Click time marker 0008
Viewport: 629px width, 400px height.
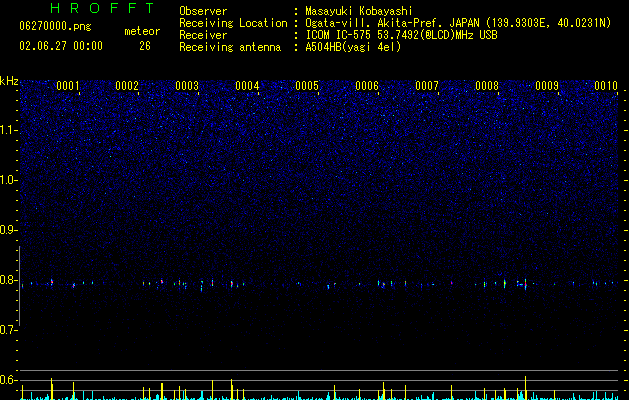pyautogui.click(x=487, y=86)
